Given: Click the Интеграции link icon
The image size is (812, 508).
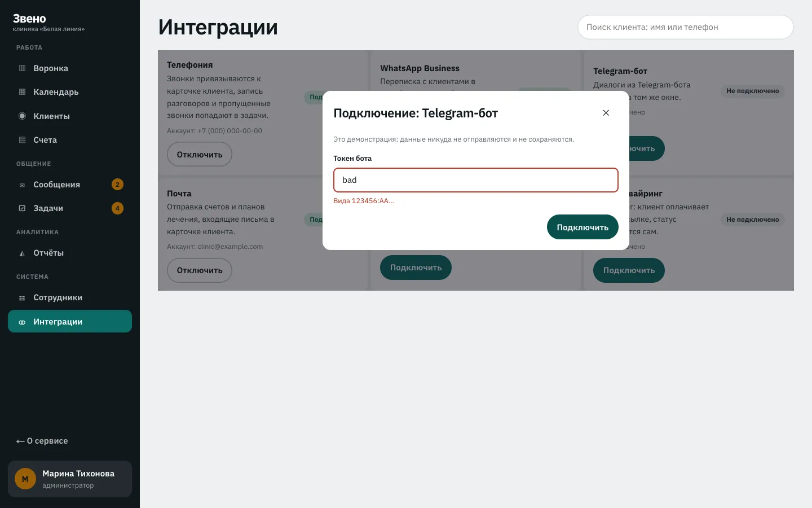Looking at the screenshot, I should coord(22,322).
